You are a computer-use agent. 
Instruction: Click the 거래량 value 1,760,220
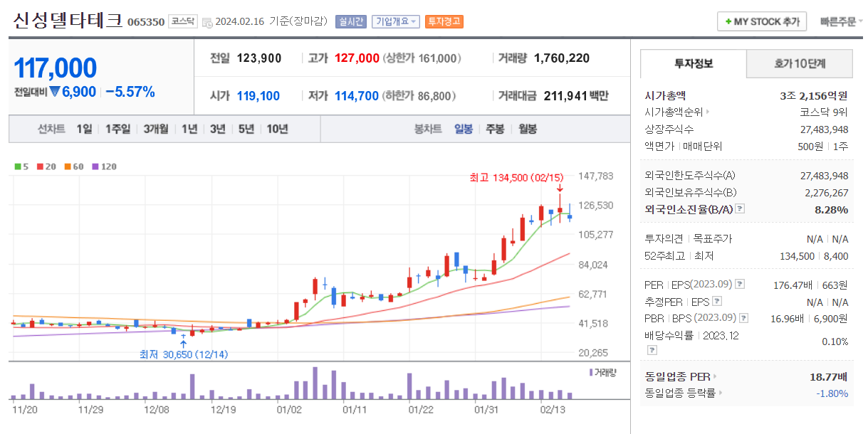point(562,58)
